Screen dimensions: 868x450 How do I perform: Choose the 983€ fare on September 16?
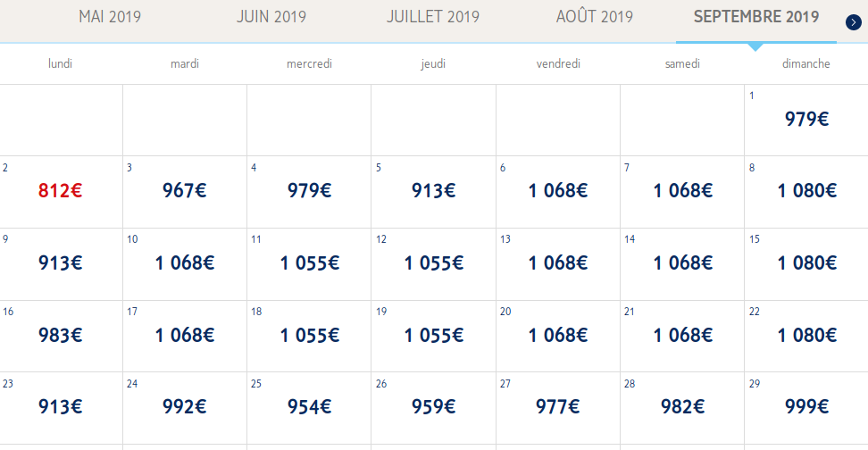pos(61,335)
